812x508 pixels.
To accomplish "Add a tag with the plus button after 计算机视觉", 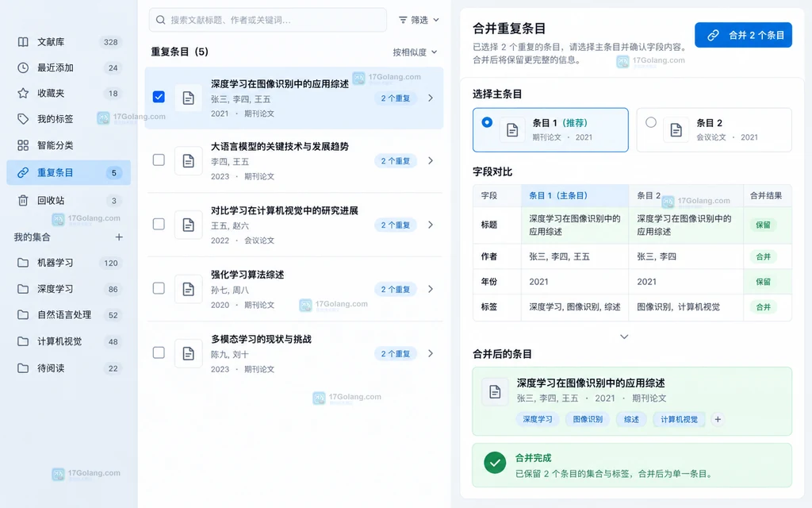I will pyautogui.click(x=718, y=419).
